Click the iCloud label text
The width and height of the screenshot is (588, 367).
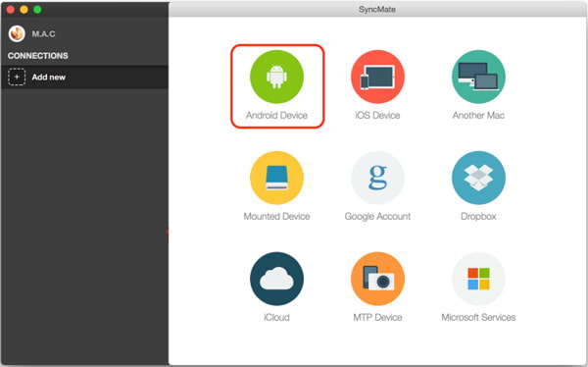(x=276, y=317)
